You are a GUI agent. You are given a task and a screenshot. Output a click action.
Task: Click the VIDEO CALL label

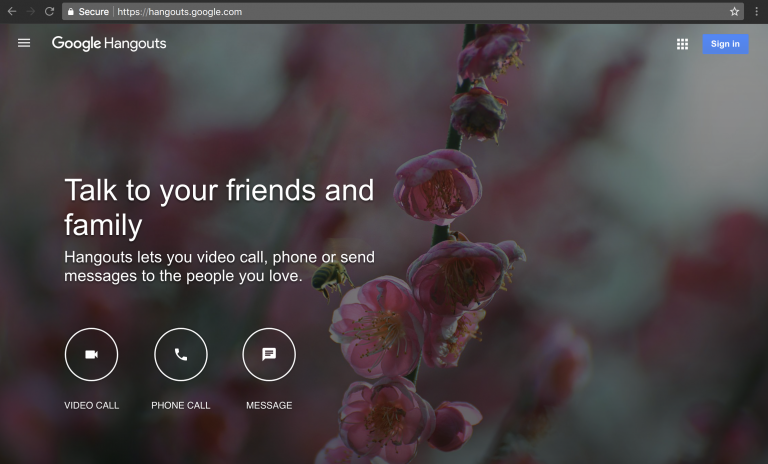[92, 405]
